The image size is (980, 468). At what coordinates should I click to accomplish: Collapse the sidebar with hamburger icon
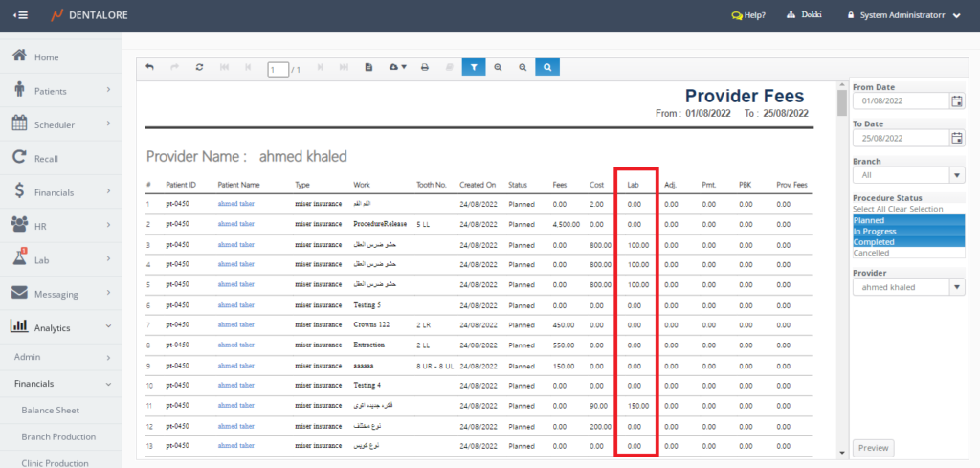click(x=20, y=15)
